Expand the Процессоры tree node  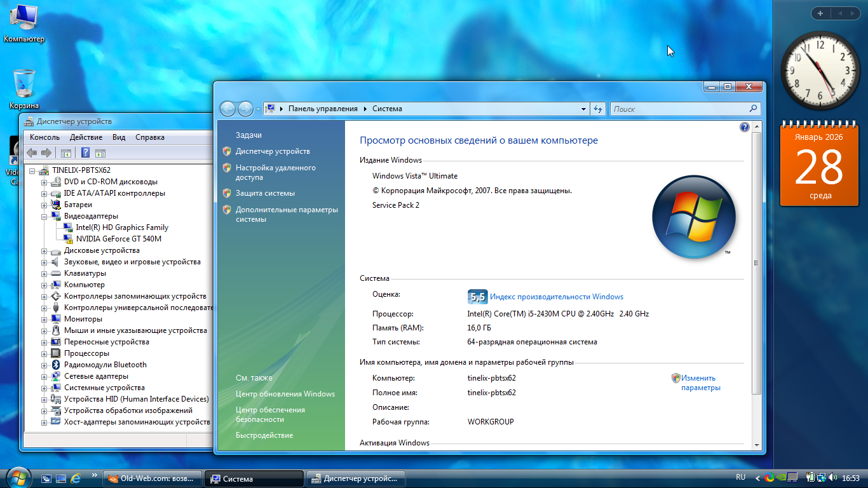[44, 353]
